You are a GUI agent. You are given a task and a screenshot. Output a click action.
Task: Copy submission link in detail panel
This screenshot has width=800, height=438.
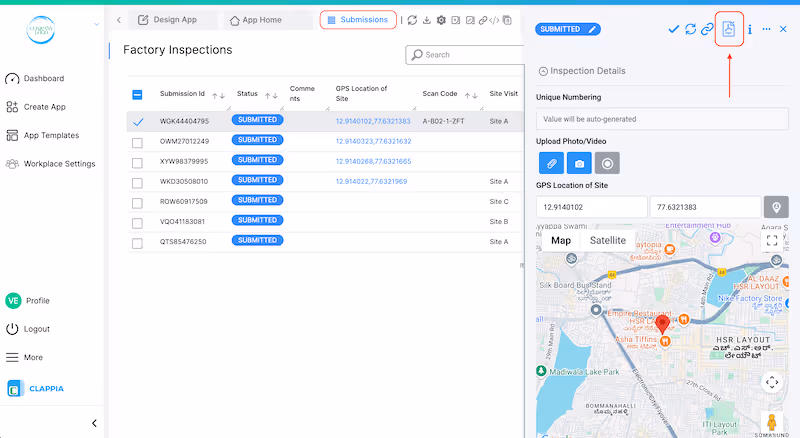pos(707,29)
